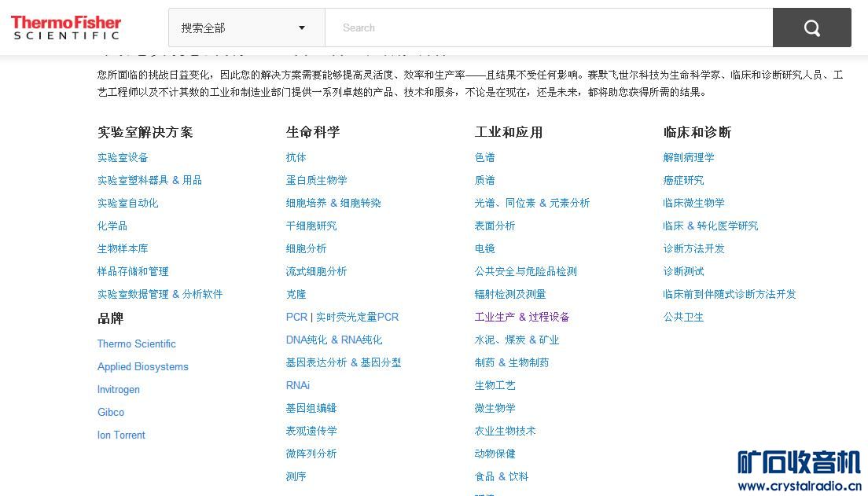Open 临床前到伴随式诊断方法开发 link
868x496 pixels.
pos(730,294)
